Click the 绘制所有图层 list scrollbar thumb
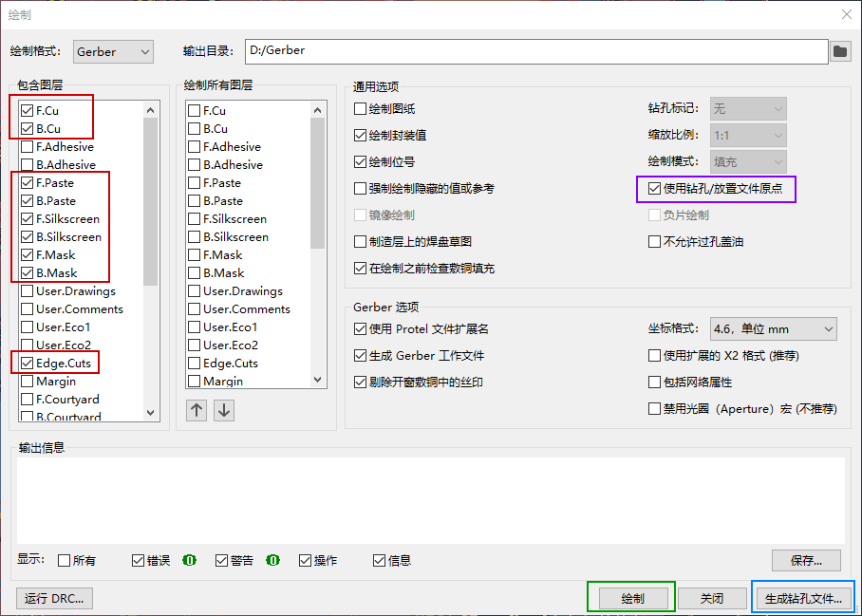Image resolution: width=862 pixels, height=616 pixels. pyautogui.click(x=317, y=183)
